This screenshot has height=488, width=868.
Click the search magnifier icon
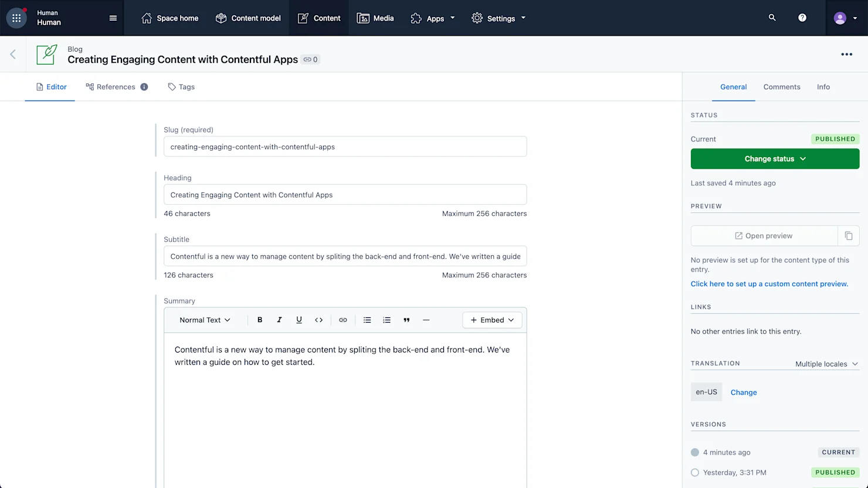(772, 18)
